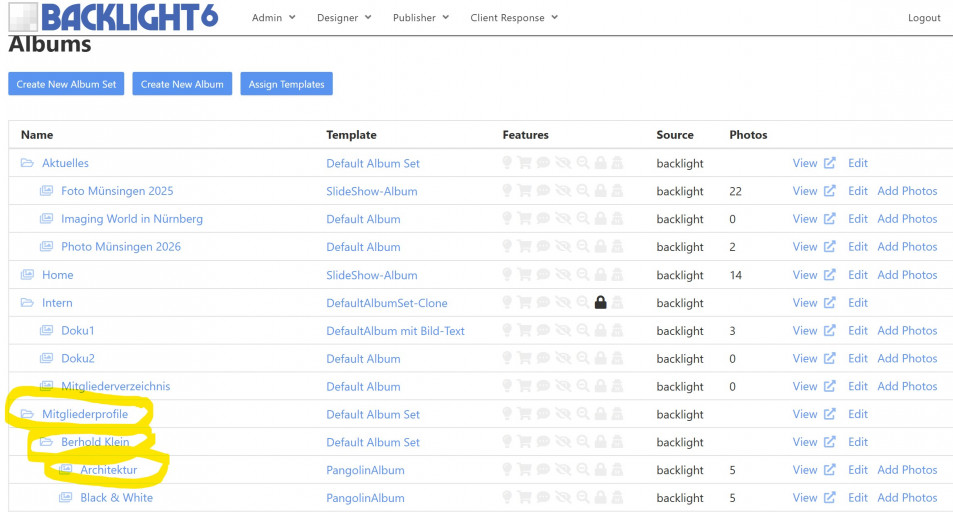Screen dimensions: 953x512
Task: Open the Publisher menu
Action: pyautogui.click(x=420, y=18)
